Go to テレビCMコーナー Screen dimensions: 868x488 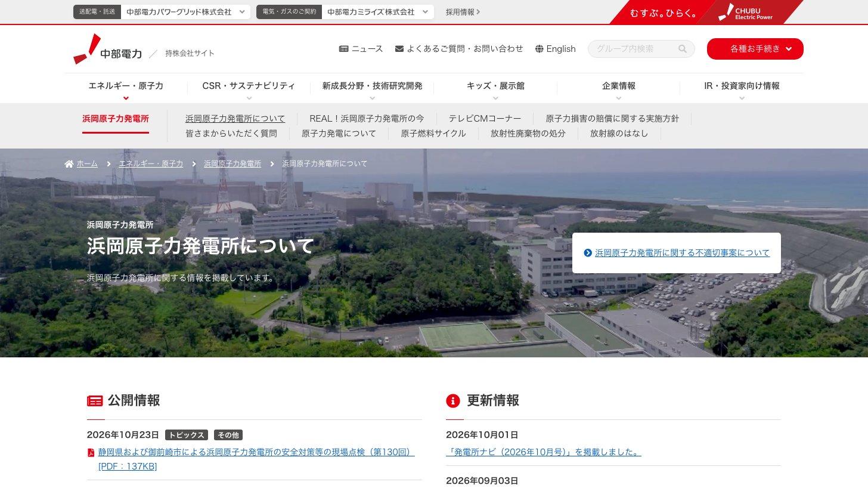pyautogui.click(x=485, y=119)
